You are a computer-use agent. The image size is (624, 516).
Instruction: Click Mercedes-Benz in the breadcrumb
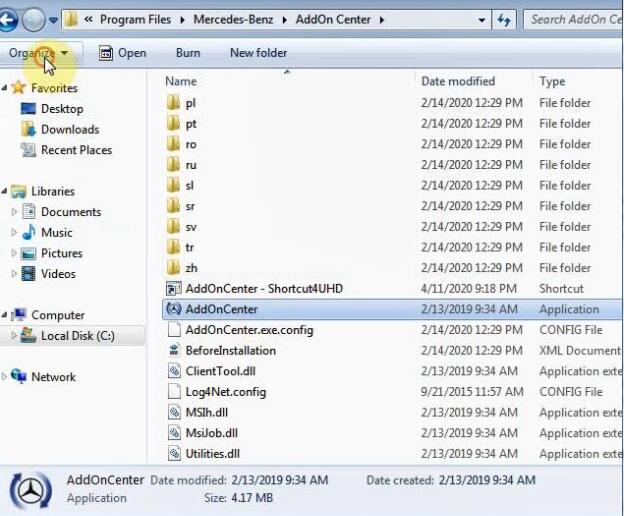(233, 19)
